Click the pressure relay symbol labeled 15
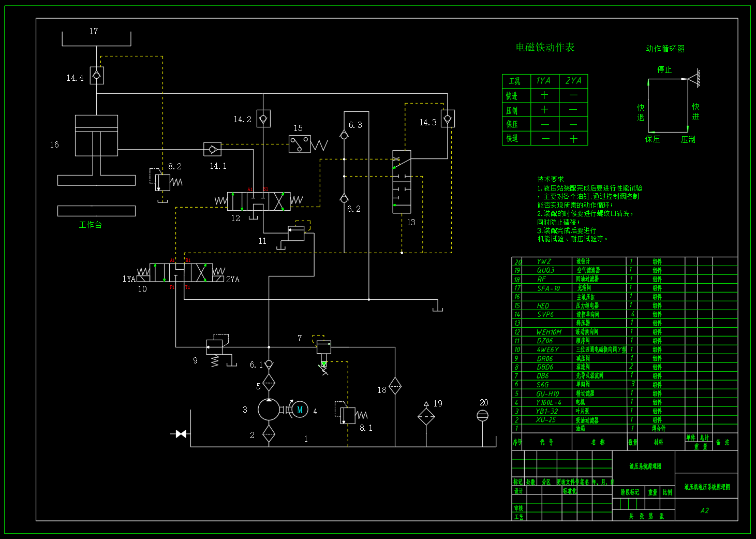The image size is (756, 539). coord(299,143)
